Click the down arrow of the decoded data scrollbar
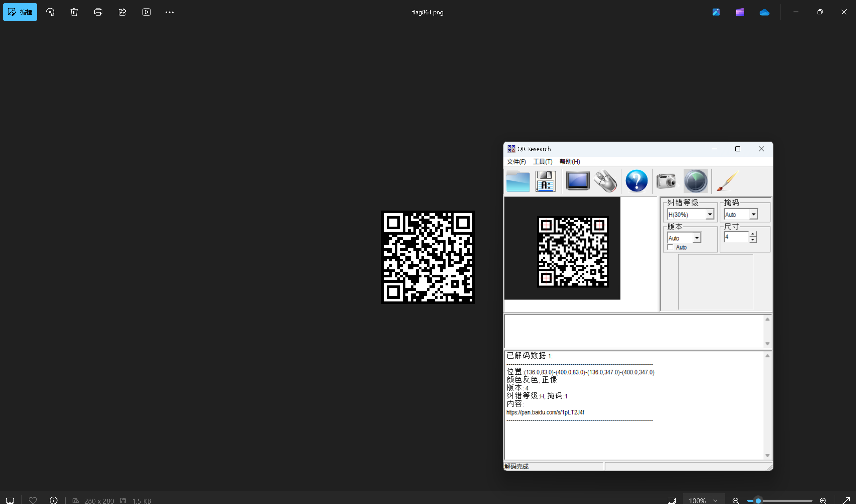The width and height of the screenshot is (856, 504). click(x=767, y=456)
